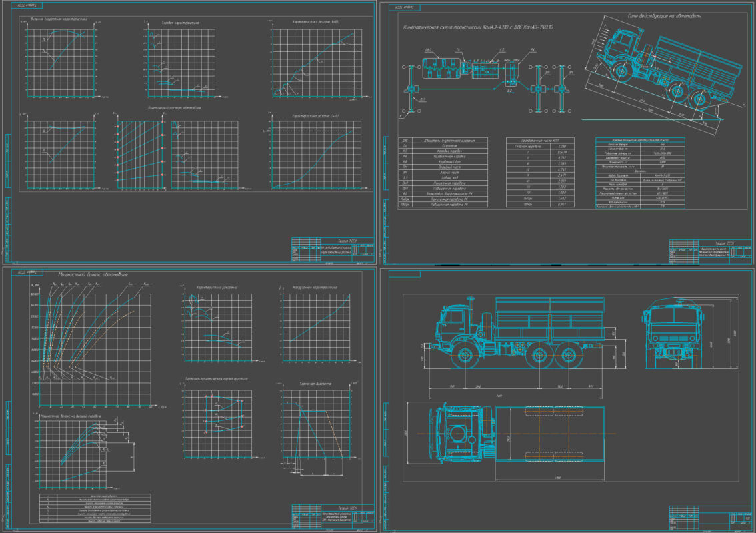The image size is (756, 533).
Task: Select the 'Сцепление' table cell
Action: pos(449,145)
